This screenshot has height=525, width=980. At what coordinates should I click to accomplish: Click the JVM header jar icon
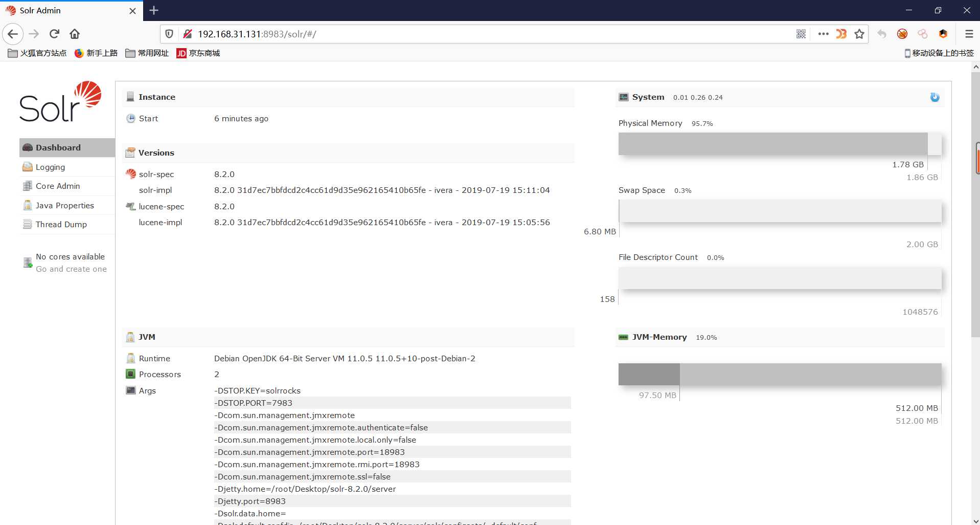(130, 337)
